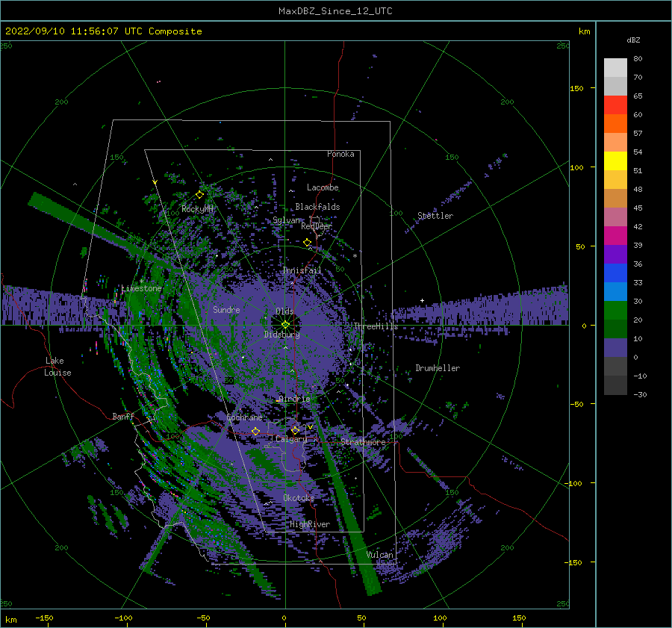Select the Didsbury label
This screenshot has height=628, width=672.
pos(281,335)
